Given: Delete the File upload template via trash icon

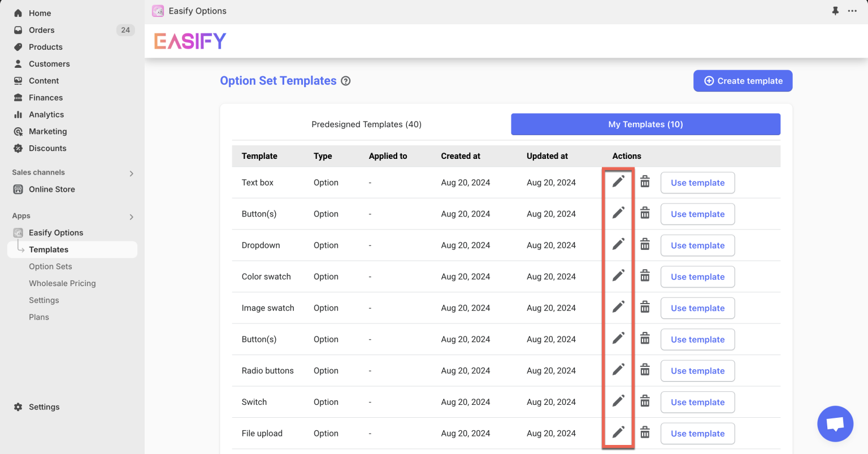Looking at the screenshot, I should pyautogui.click(x=645, y=432).
